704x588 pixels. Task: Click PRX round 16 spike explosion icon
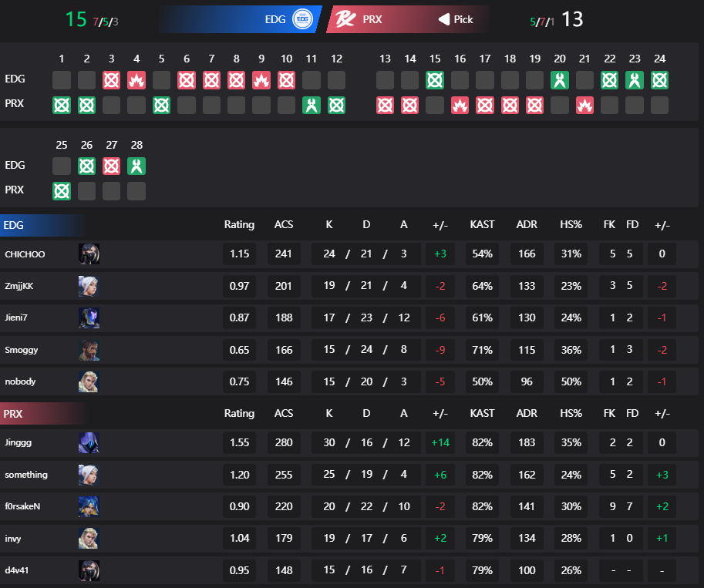coord(460,106)
